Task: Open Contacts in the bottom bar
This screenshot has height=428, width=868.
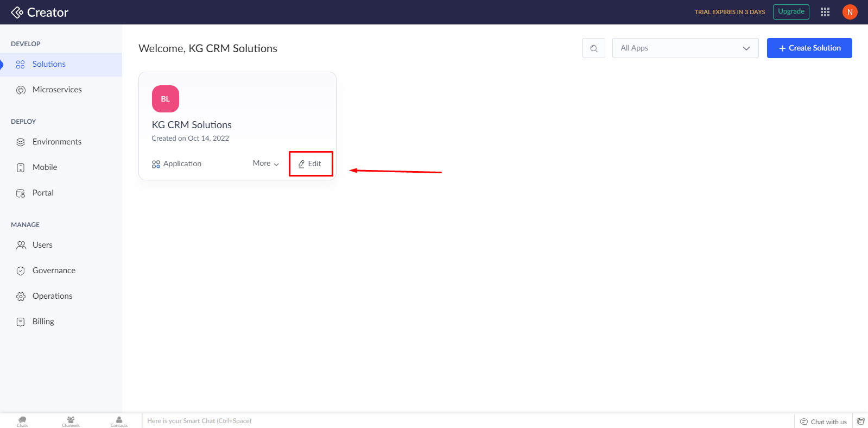Action: click(x=119, y=421)
